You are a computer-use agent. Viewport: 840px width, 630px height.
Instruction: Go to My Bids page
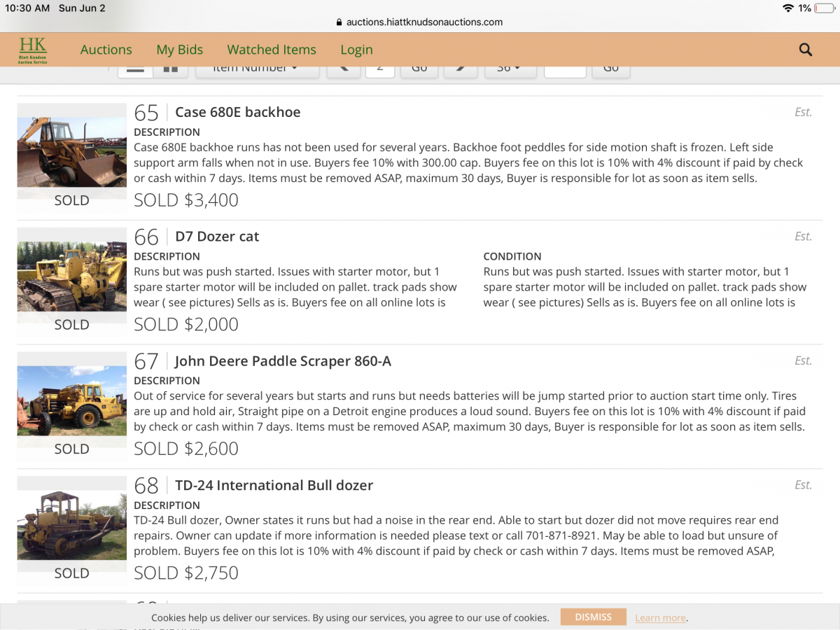179,50
